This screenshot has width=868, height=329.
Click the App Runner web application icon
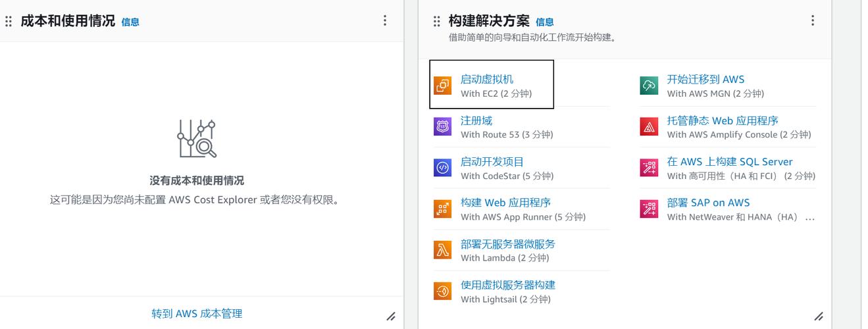[443, 209]
